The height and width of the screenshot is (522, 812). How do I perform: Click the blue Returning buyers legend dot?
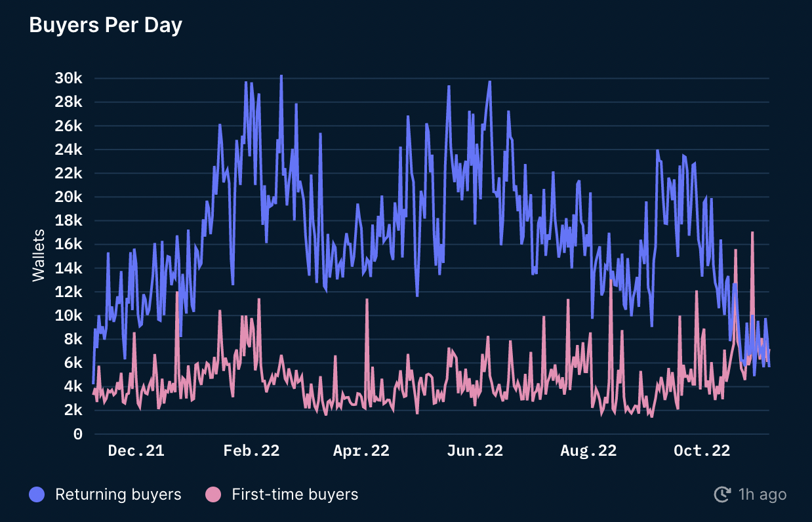tap(37, 494)
